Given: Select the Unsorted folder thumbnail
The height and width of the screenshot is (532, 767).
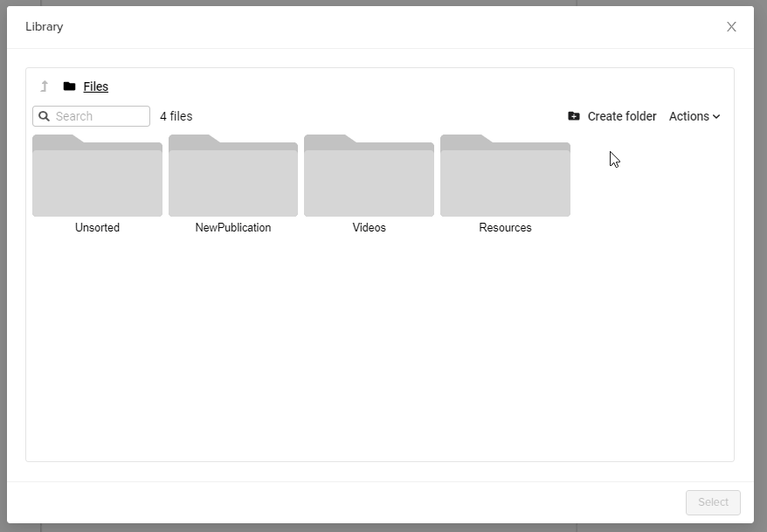Looking at the screenshot, I should coord(97,176).
